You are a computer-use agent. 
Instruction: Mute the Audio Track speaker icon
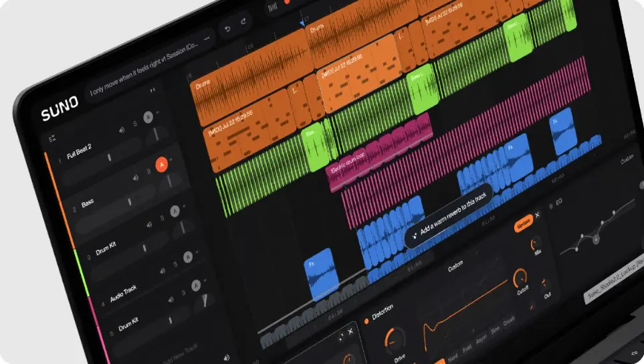[163, 271]
